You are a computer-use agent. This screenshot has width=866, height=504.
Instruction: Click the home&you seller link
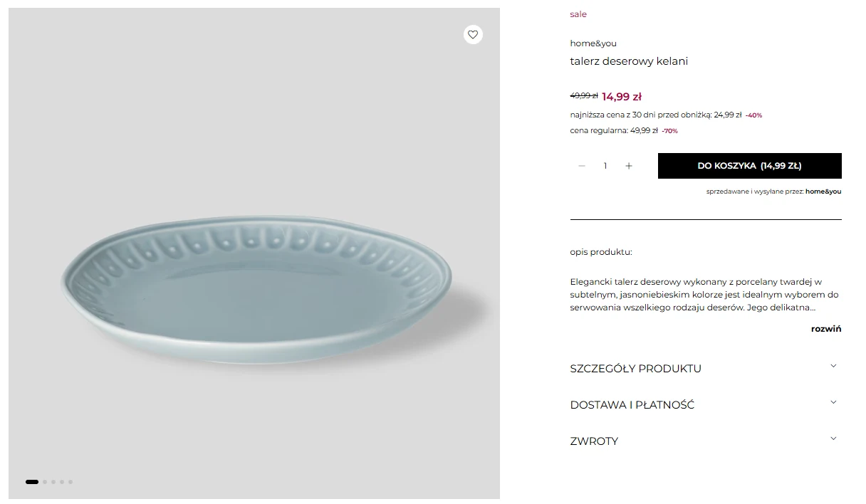pos(823,191)
